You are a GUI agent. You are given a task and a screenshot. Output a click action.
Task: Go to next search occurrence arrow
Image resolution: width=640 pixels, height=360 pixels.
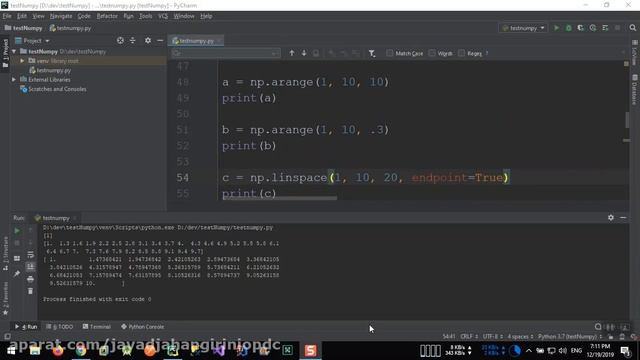pos(304,53)
